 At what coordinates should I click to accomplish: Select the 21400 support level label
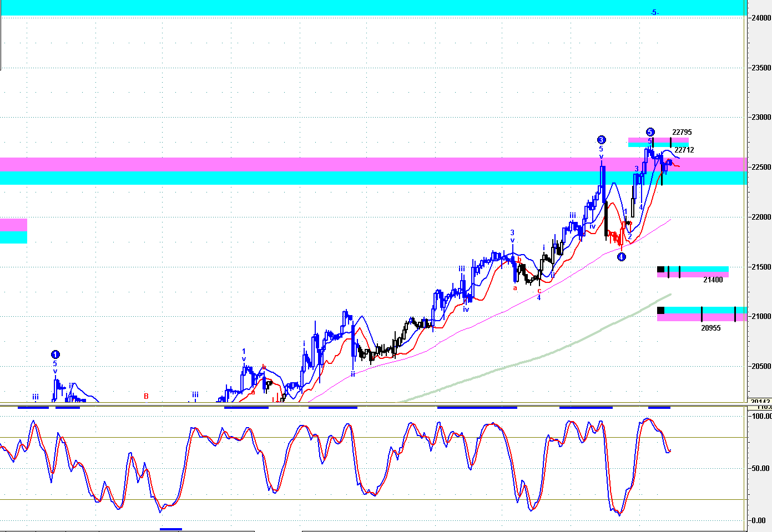713,280
